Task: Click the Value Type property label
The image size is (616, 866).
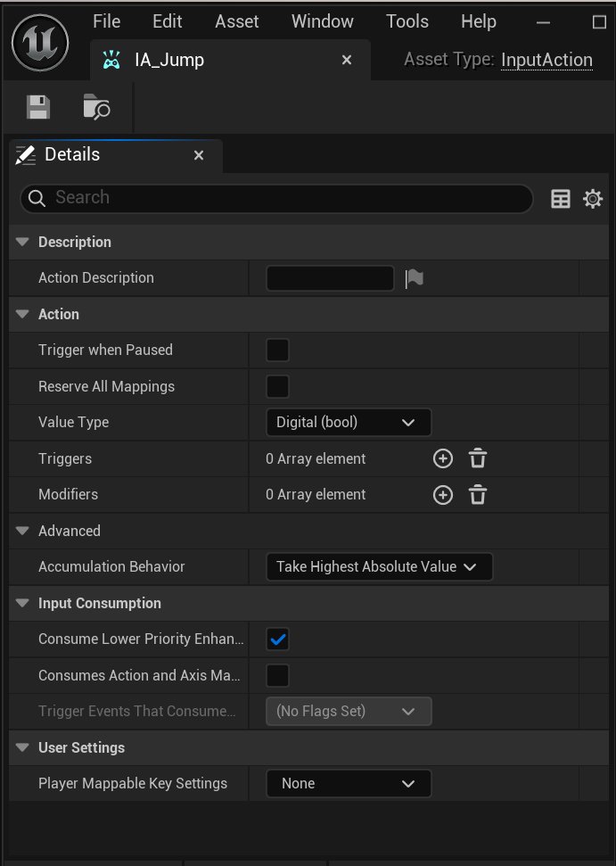Action: click(73, 423)
